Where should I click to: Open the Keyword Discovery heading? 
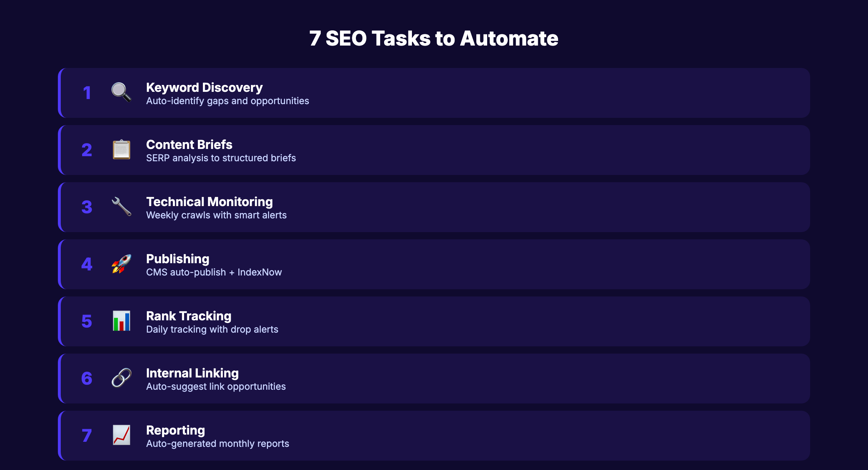click(x=204, y=87)
